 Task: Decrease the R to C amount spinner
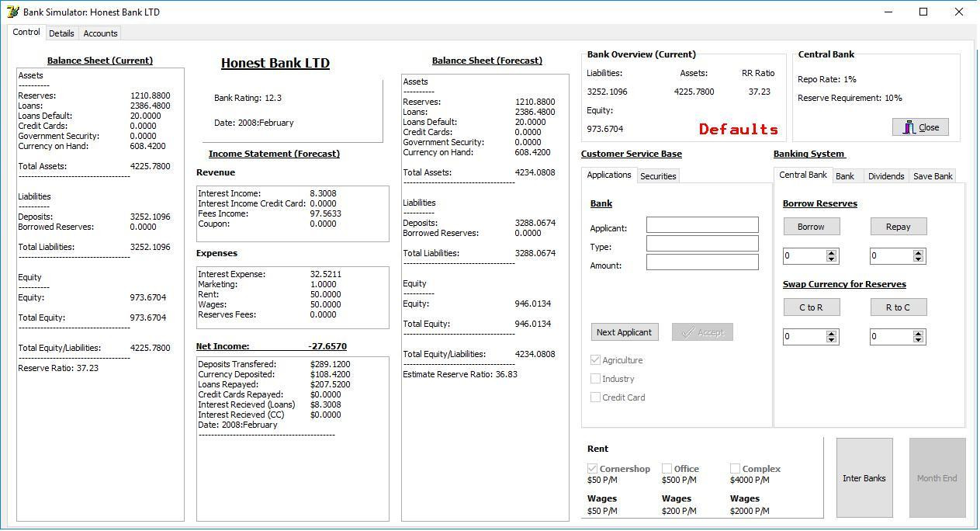[919, 340]
